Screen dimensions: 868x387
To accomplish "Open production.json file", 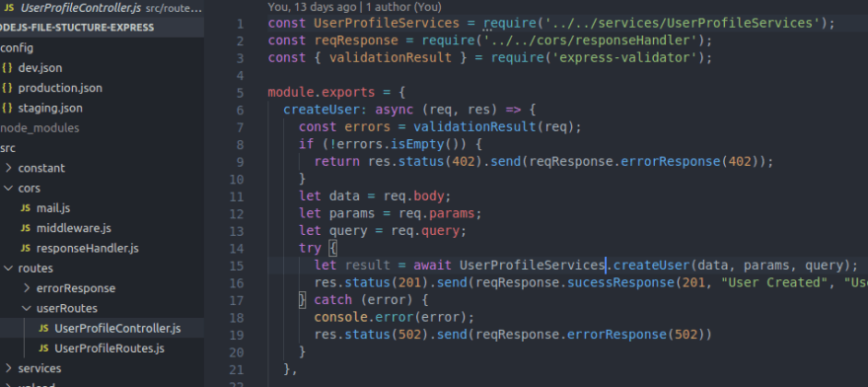I will [x=60, y=88].
